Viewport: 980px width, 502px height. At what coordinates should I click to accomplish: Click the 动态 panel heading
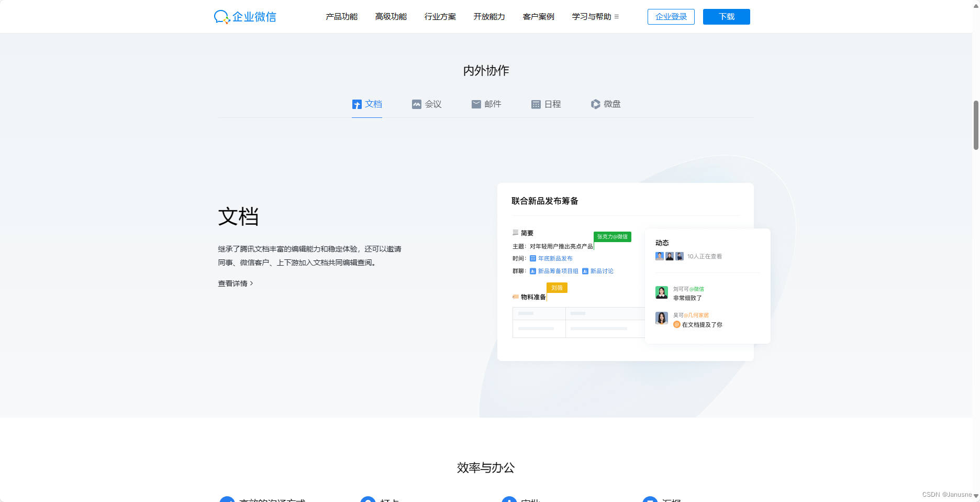pos(662,243)
